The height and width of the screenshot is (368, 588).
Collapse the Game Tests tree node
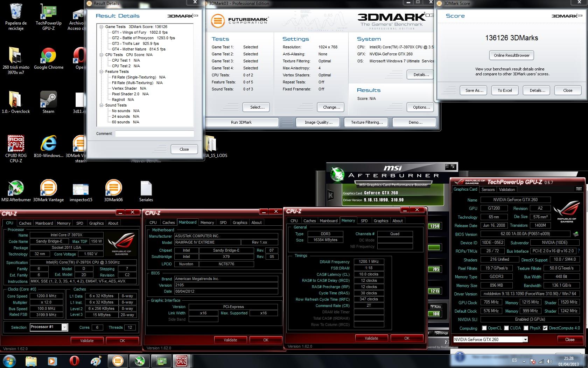(x=101, y=27)
